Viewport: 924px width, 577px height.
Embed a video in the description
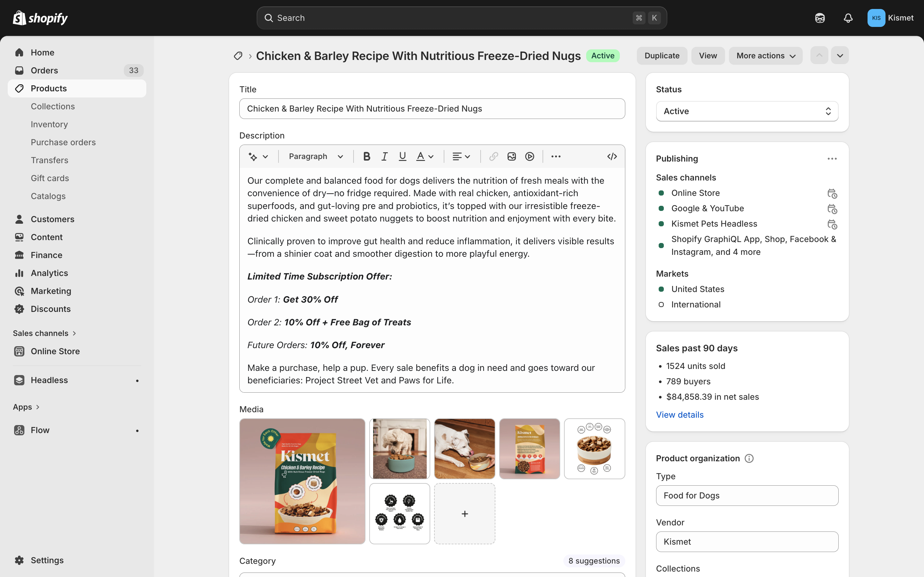(530, 156)
